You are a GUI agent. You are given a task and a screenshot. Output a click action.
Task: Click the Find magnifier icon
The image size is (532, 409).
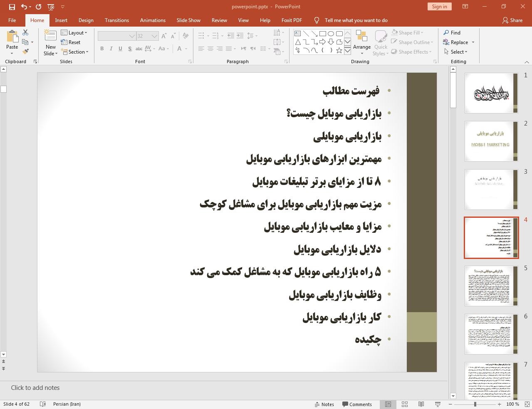(446, 32)
